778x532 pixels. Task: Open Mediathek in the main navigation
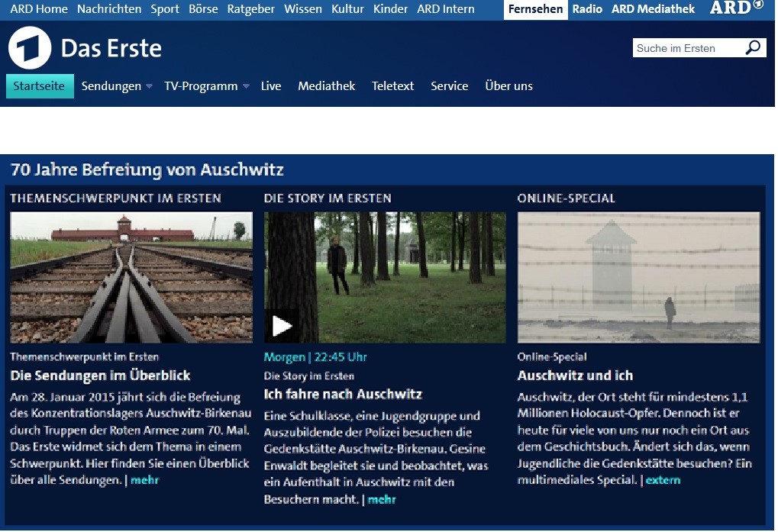click(x=327, y=86)
